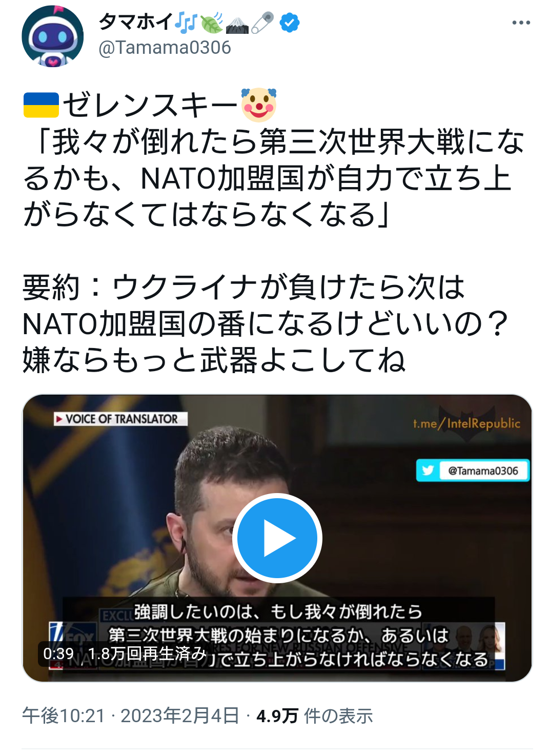Click the @Tamama0306 watermark inside video
549x756 pixels.
[483, 471]
